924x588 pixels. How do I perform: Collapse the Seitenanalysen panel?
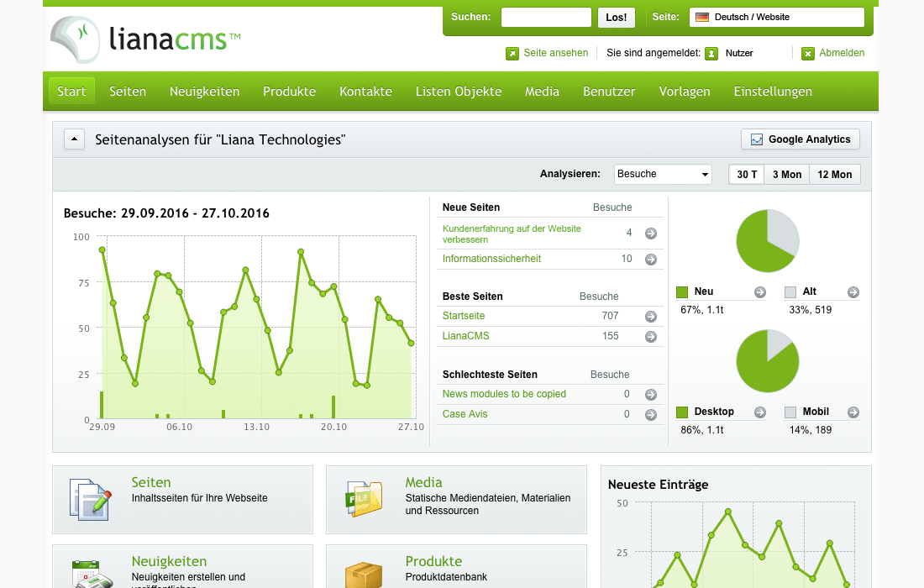(74, 139)
